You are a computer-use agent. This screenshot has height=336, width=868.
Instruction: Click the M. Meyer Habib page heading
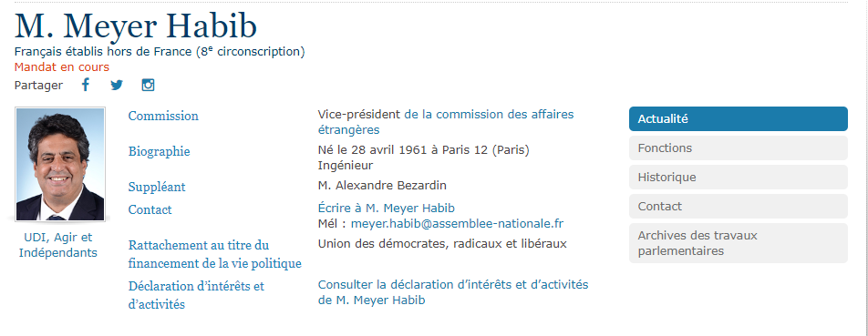tap(136, 26)
